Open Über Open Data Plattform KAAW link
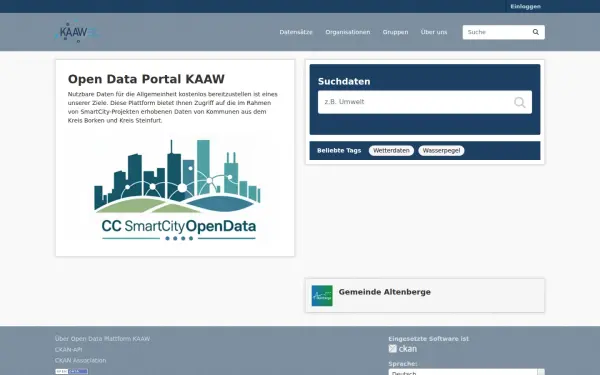This screenshot has width=600, height=375. [x=103, y=339]
